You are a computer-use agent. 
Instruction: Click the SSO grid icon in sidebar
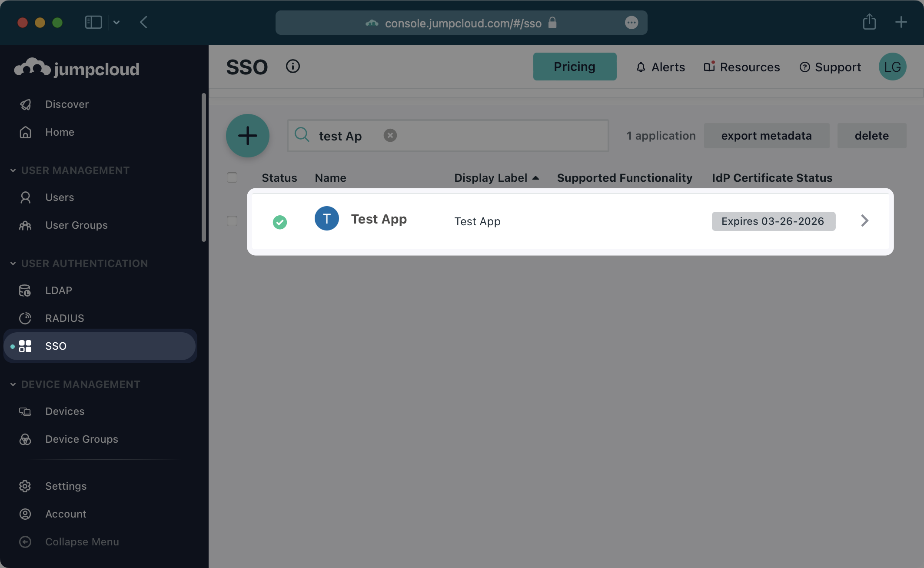pos(26,346)
